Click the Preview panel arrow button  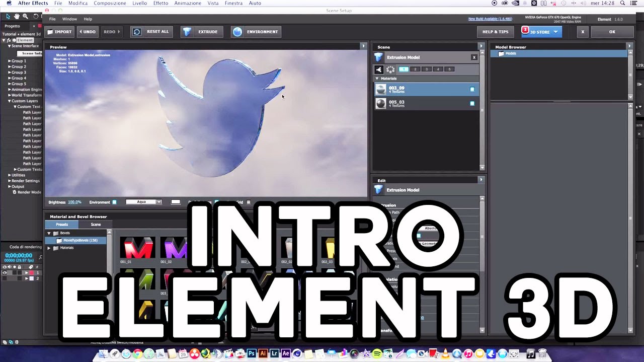pyautogui.click(x=363, y=46)
